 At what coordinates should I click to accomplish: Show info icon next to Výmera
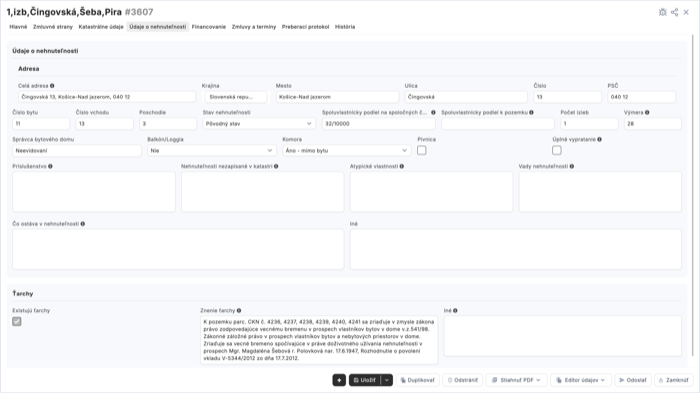(x=647, y=113)
